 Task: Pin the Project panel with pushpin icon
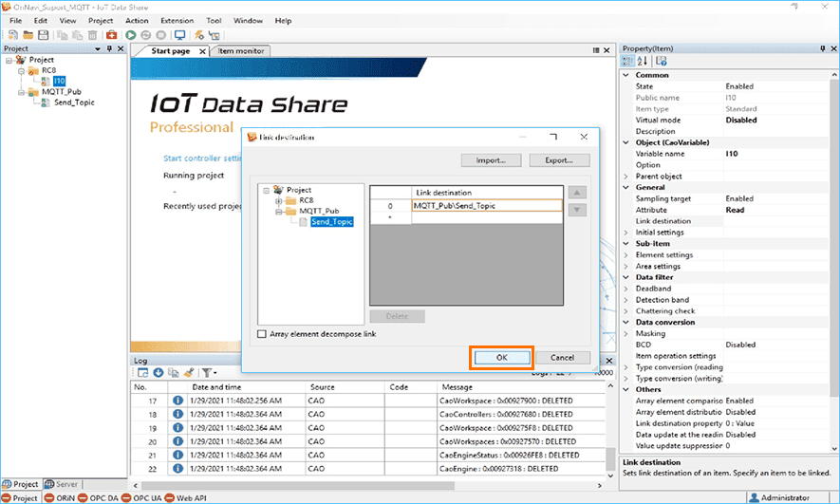pyautogui.click(x=110, y=48)
